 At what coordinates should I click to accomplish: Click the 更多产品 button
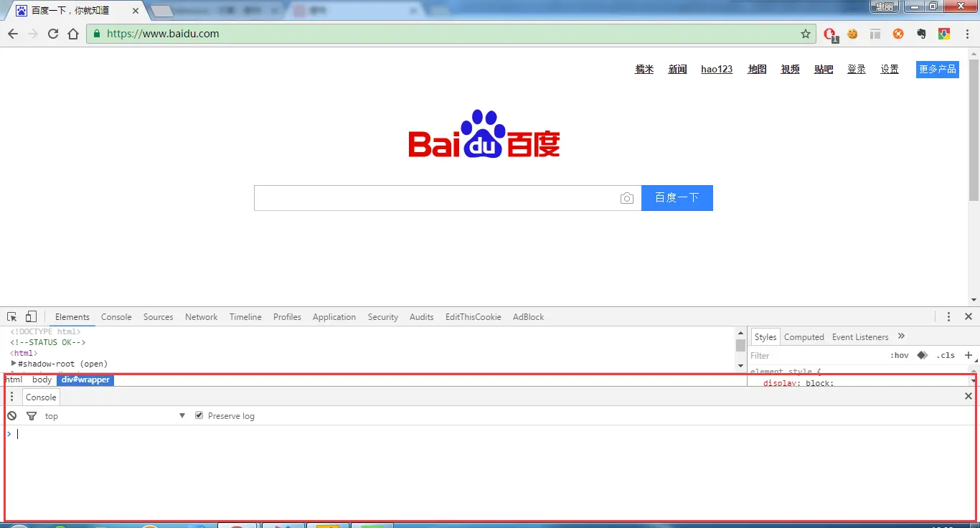pyautogui.click(x=938, y=69)
